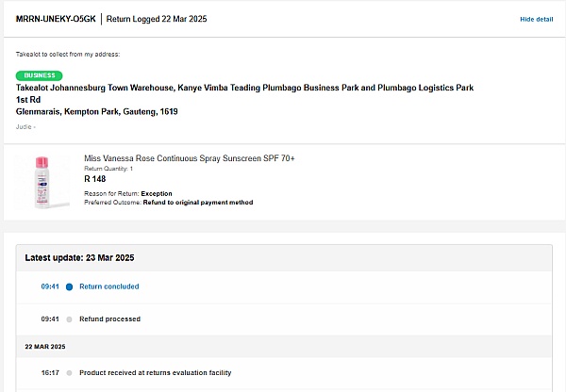Click the Reason for Return: Exception line
This screenshot has width=566, height=392.
128,194
